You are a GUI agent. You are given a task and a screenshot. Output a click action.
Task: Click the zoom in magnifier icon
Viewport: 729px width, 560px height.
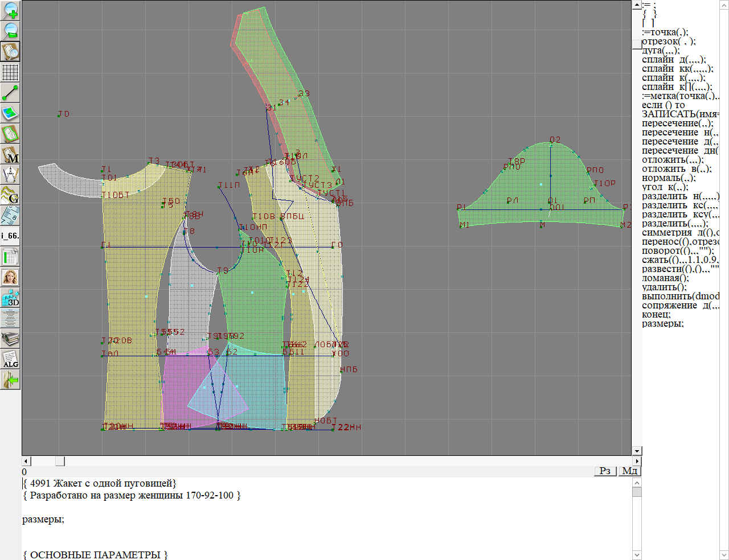(10, 10)
